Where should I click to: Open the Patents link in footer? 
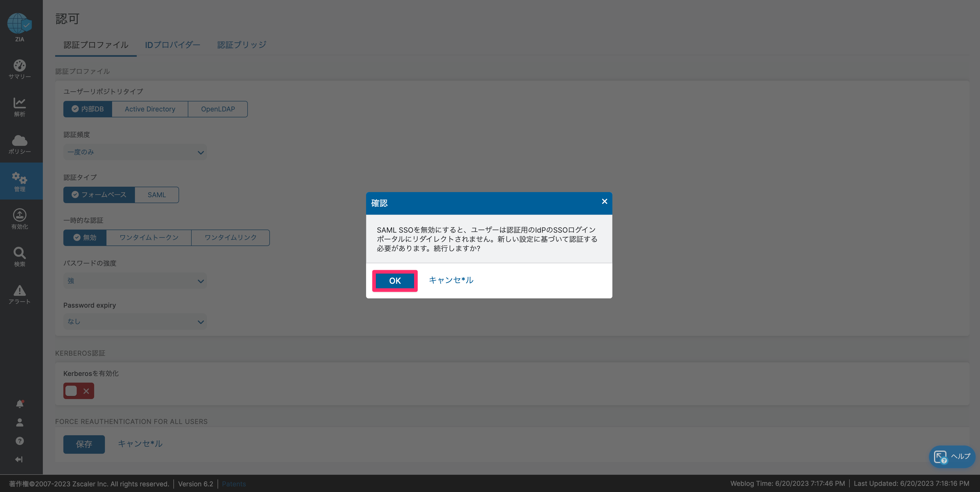pos(234,484)
